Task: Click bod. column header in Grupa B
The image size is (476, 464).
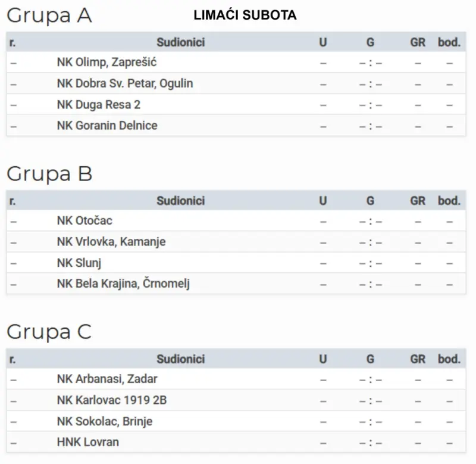Action: pos(449,201)
